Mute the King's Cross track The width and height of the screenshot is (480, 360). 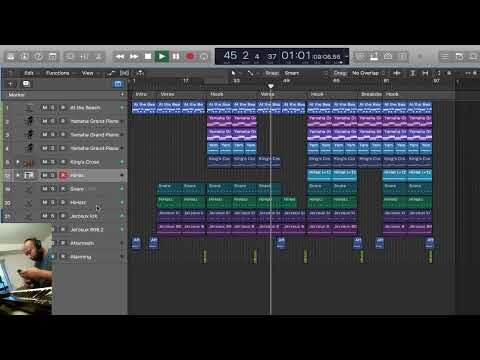click(x=45, y=162)
